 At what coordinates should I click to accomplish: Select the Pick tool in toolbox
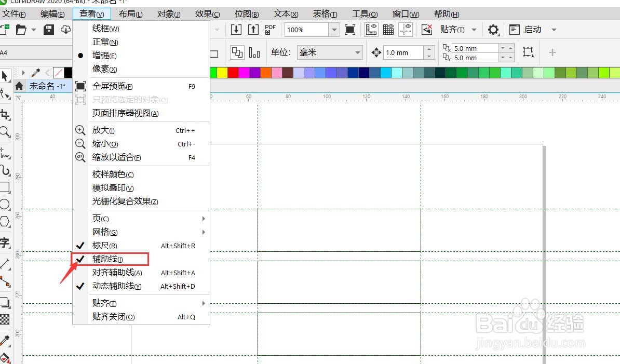point(5,76)
